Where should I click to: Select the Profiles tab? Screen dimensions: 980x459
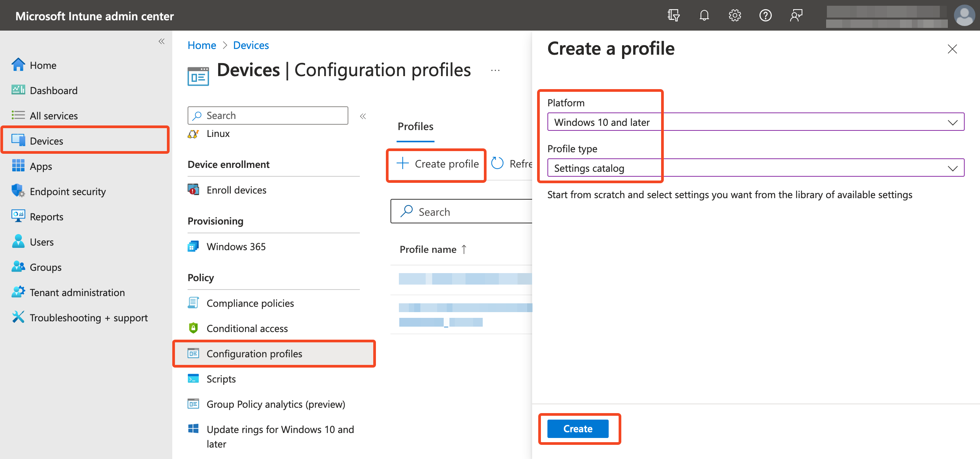[415, 127]
